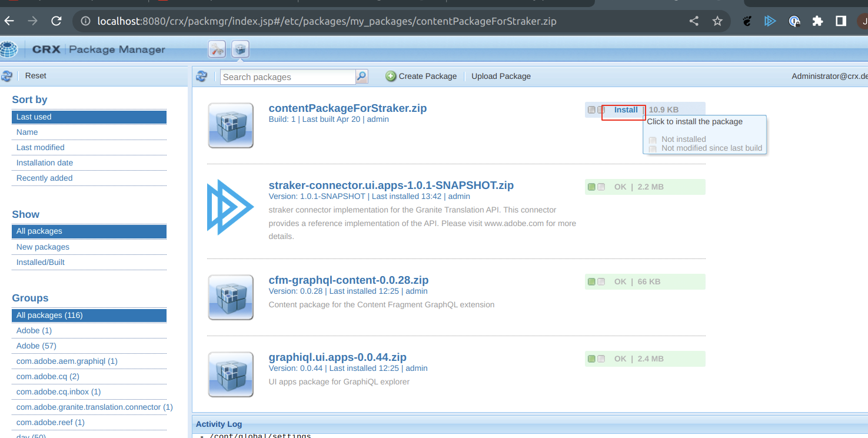Toggle the browser side panel icon
Screen dimensions: 868x438
841,21
